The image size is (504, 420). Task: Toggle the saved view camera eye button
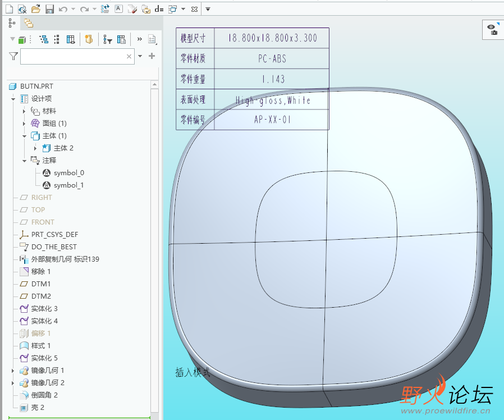[x=492, y=30]
